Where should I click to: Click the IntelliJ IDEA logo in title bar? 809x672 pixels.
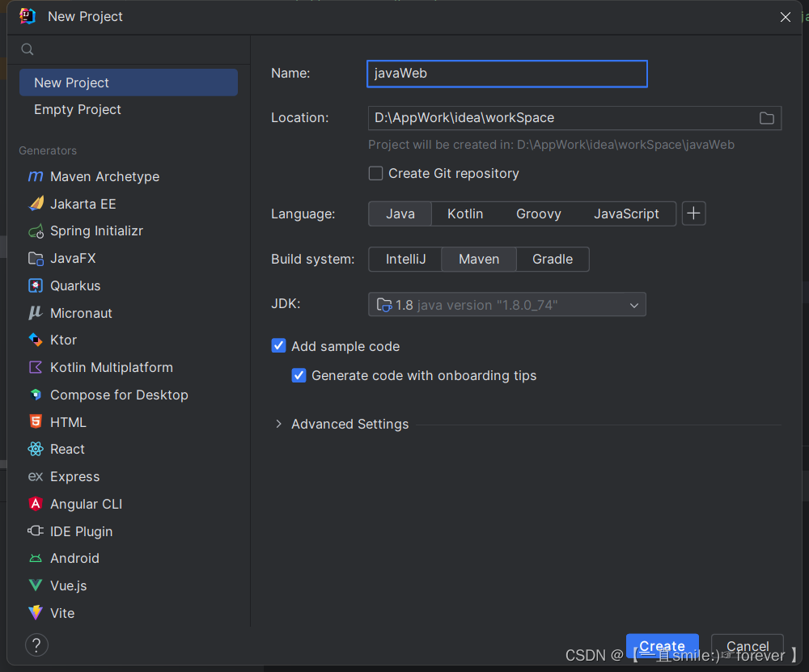[28, 16]
